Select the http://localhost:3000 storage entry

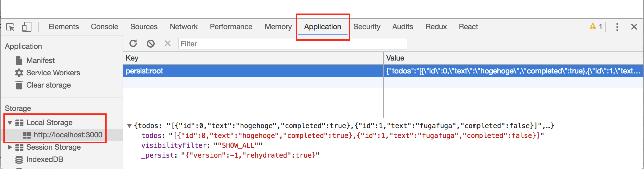pyautogui.click(x=68, y=135)
